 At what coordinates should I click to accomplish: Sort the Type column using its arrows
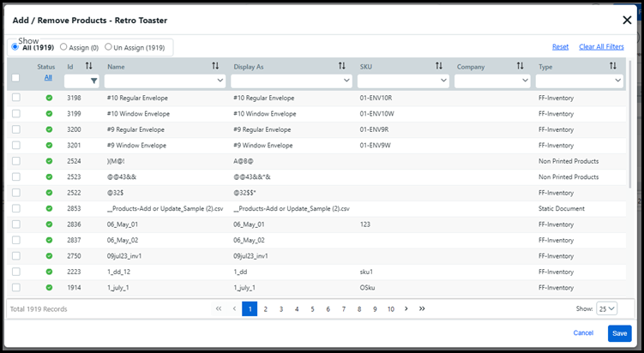tap(612, 66)
